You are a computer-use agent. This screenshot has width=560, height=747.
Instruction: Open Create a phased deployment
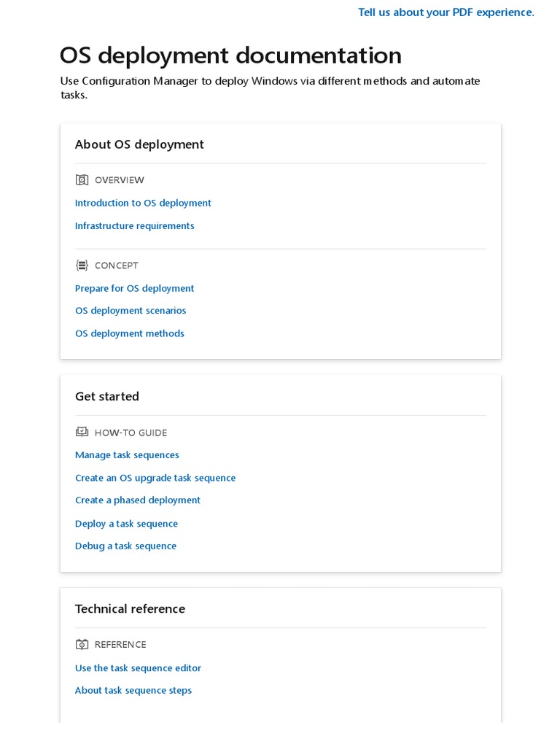(x=137, y=500)
